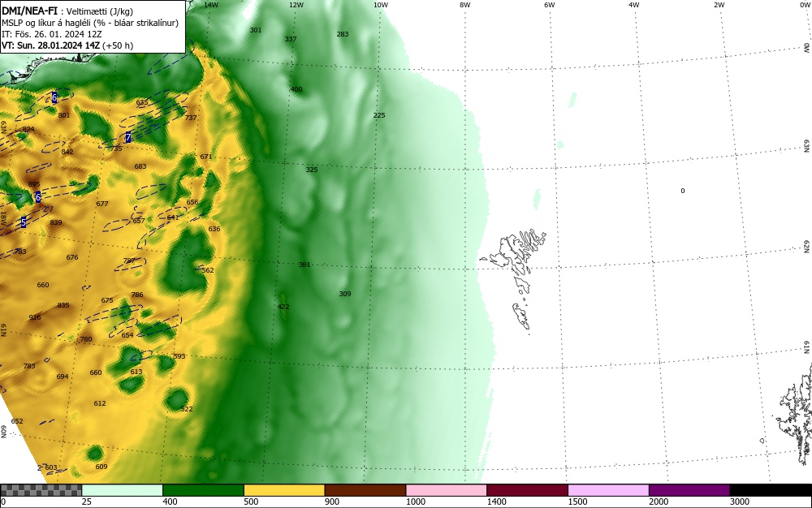Click the '10W' longitude label
Viewport: 812px width, 508px height.
pos(381,5)
